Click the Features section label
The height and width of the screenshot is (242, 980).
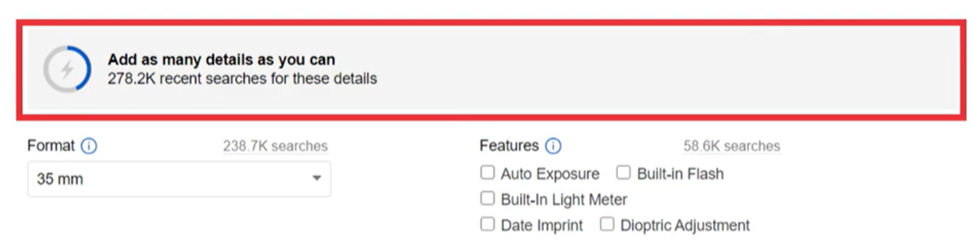(x=509, y=146)
